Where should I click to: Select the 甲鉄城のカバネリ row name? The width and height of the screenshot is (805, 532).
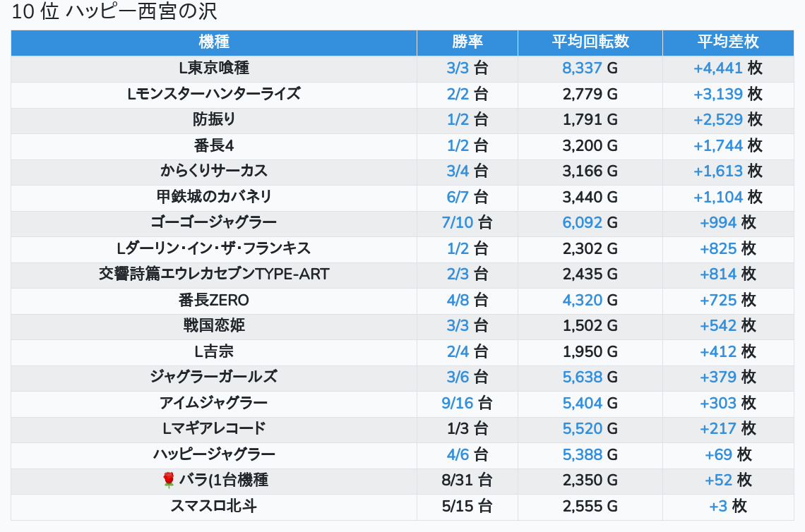click(214, 197)
